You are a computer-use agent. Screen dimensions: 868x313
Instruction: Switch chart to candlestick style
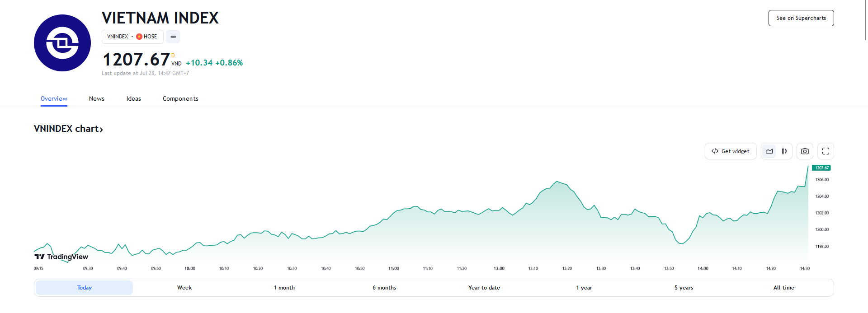tap(784, 151)
